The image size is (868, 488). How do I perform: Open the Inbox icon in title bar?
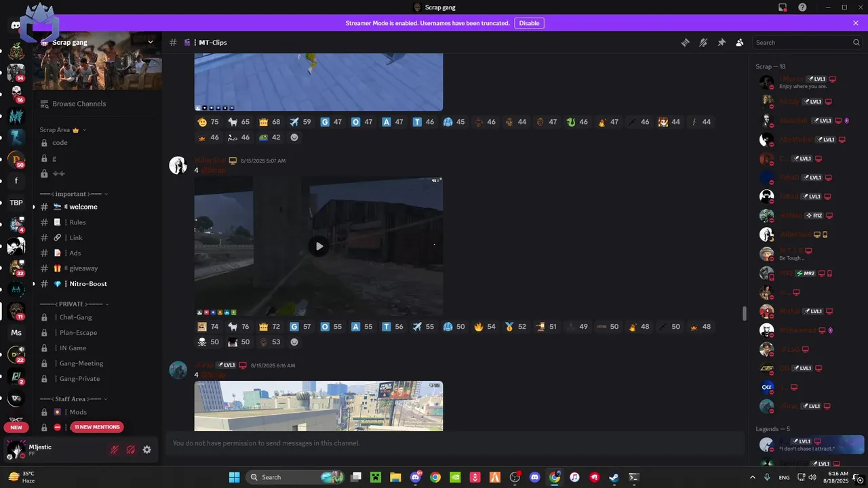(783, 7)
